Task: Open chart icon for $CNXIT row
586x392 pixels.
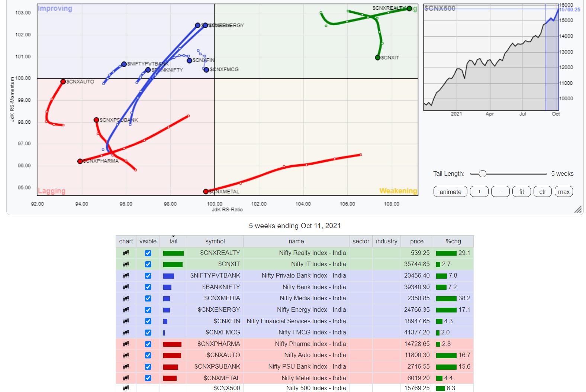Action: [126, 264]
